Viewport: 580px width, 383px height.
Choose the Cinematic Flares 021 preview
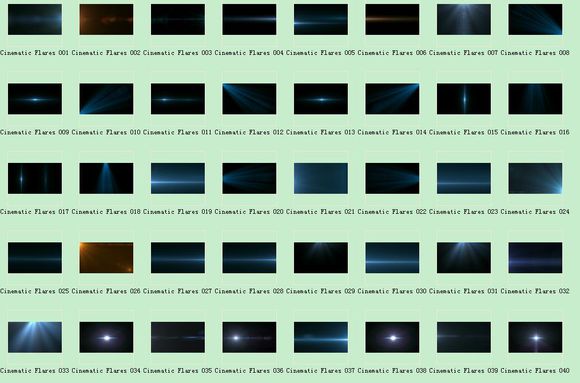(x=321, y=178)
